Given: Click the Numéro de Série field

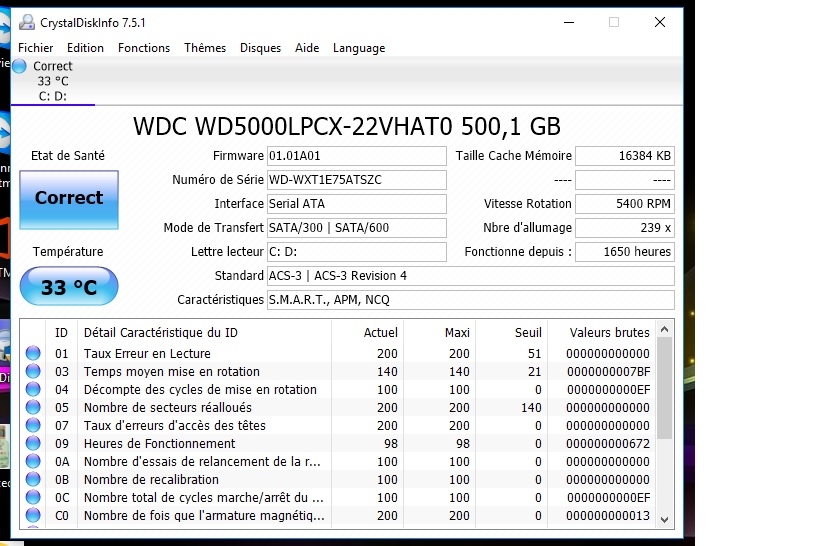Looking at the screenshot, I should coord(356,180).
